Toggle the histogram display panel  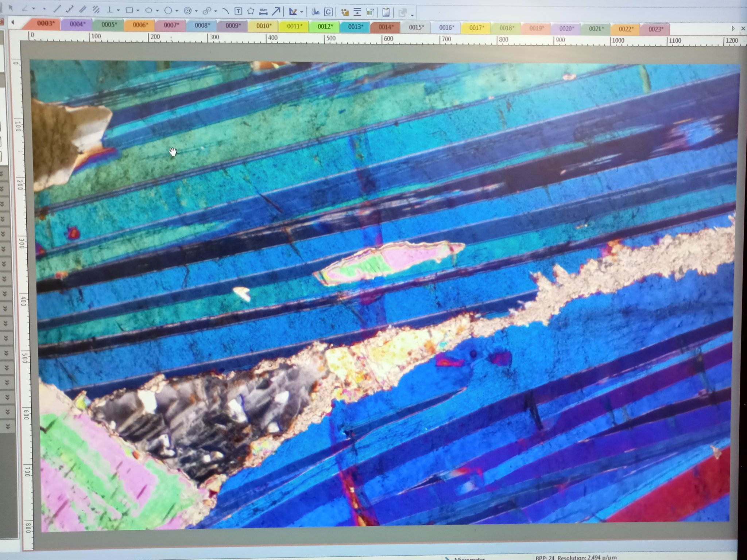(x=315, y=11)
